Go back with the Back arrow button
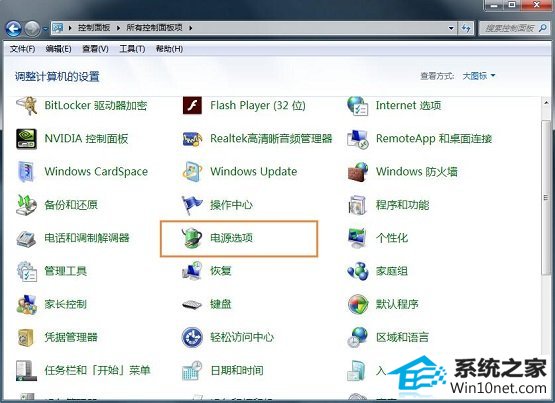The image size is (555, 403). point(13,28)
